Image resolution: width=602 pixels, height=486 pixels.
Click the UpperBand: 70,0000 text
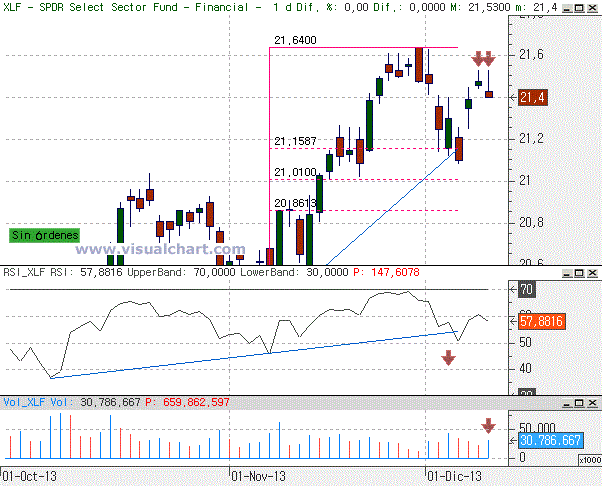coord(181,273)
